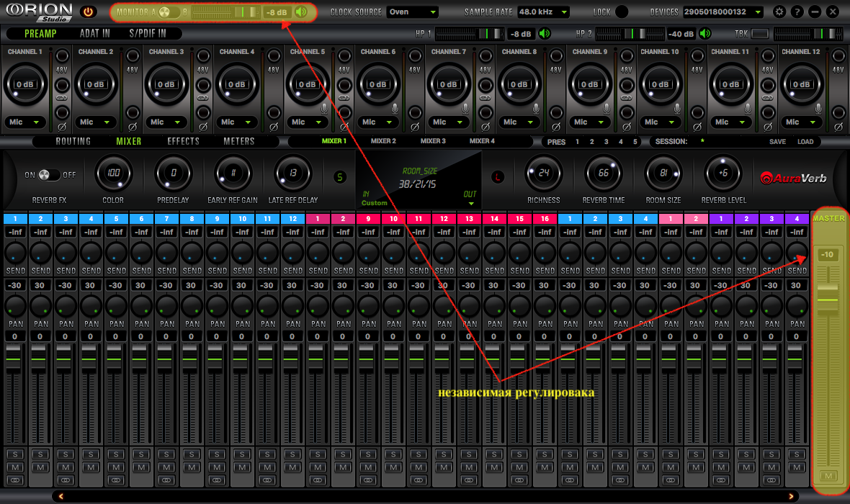Click the AuraVerb logo
This screenshot has height=504, width=850.
click(x=794, y=178)
